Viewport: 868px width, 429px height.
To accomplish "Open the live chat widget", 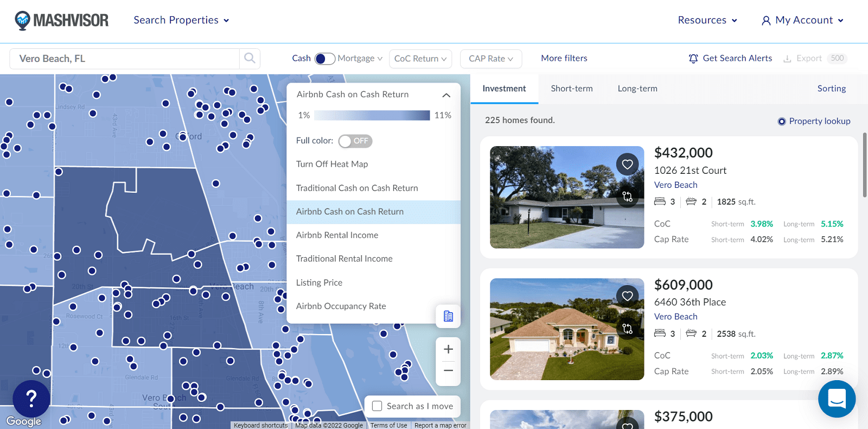I will (x=837, y=399).
